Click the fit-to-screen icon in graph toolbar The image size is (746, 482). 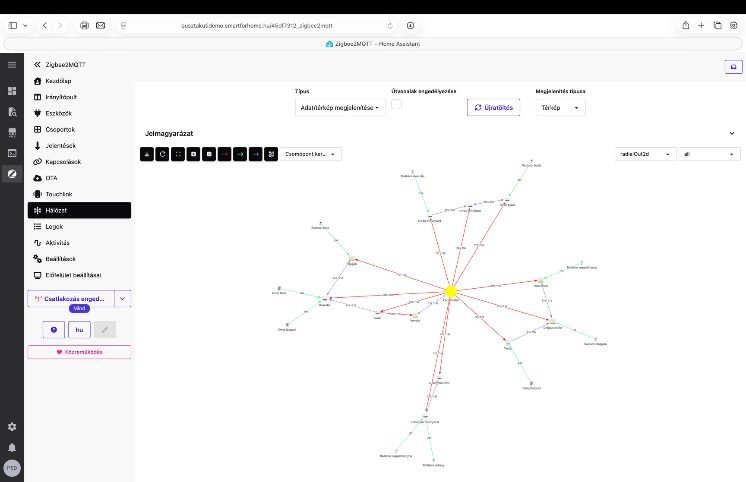pyautogui.click(x=178, y=154)
